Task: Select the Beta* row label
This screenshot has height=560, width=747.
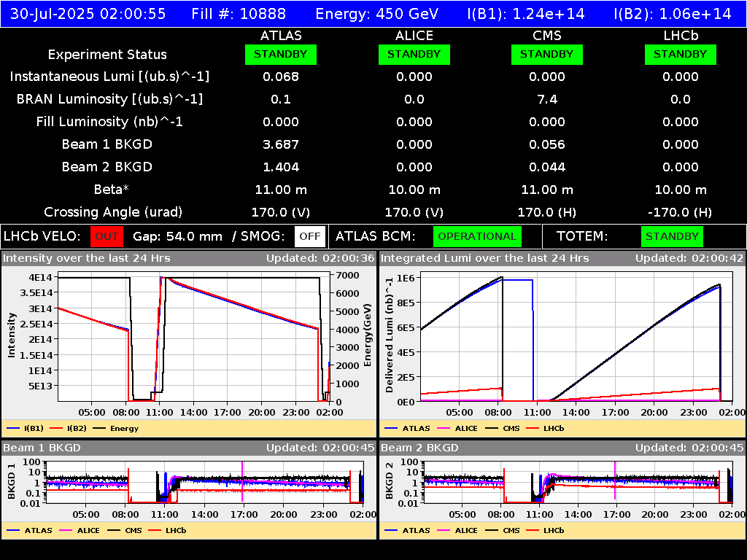Action: (x=112, y=190)
